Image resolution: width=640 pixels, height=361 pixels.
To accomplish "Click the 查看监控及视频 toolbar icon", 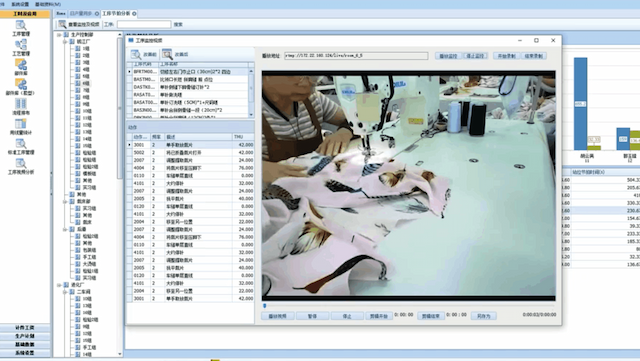I will pos(62,24).
